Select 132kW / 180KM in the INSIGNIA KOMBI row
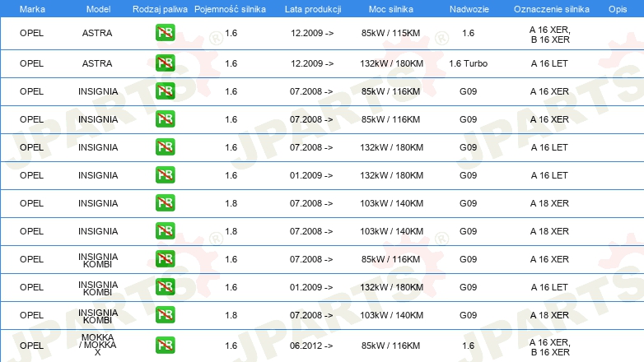 391,287
